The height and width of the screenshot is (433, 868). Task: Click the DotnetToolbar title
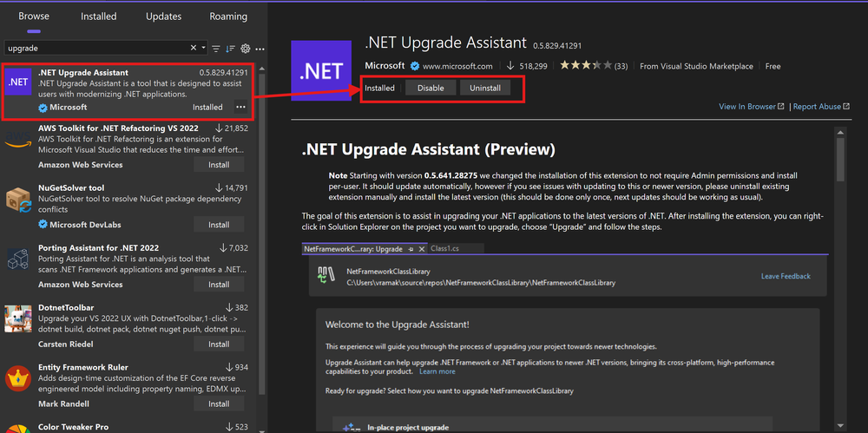(65, 307)
